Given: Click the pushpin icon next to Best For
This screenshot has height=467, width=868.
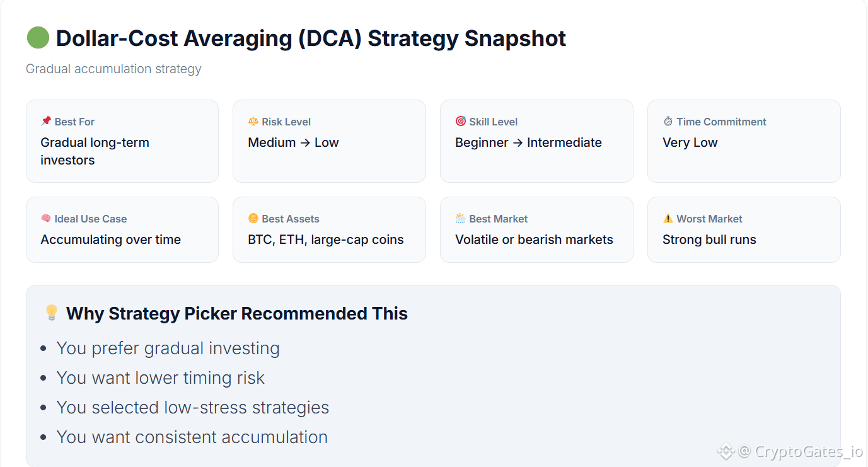Looking at the screenshot, I should point(46,121).
